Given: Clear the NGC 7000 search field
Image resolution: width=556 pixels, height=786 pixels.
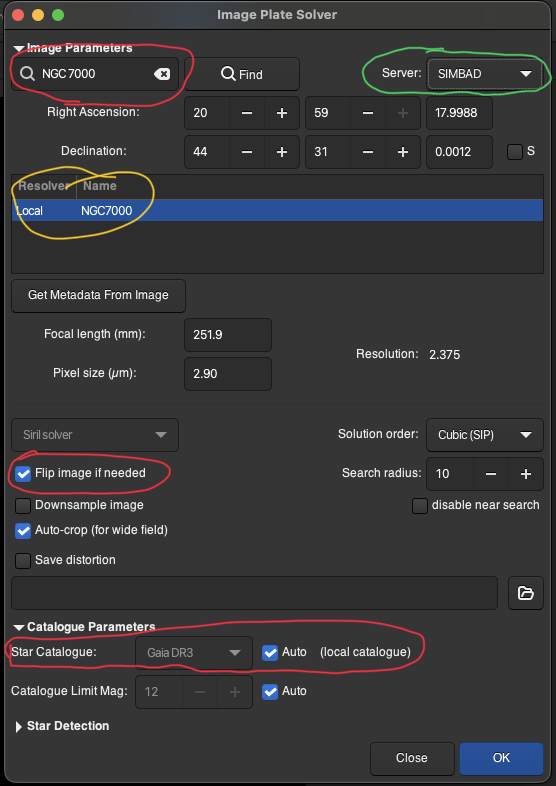Looking at the screenshot, I should pos(161,74).
